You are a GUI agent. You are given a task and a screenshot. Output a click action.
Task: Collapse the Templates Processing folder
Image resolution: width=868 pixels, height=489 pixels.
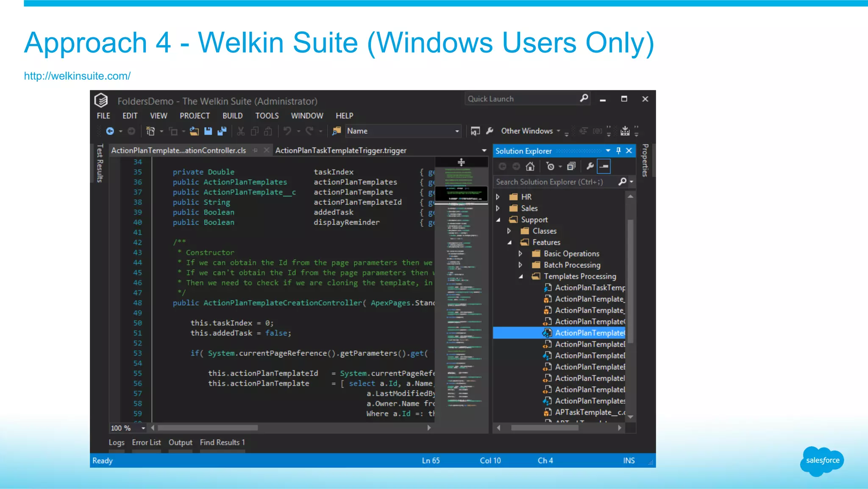(x=521, y=277)
